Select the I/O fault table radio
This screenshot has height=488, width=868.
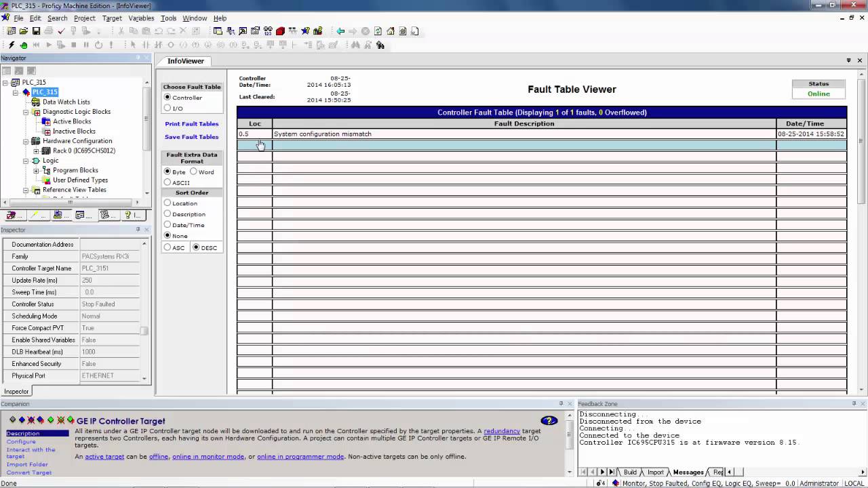[167, 108]
